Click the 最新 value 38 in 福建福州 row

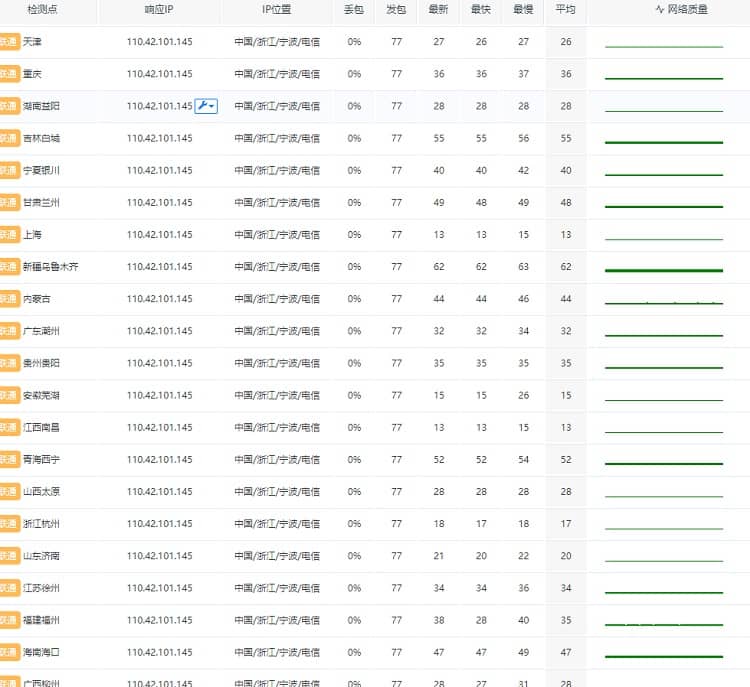(439, 620)
